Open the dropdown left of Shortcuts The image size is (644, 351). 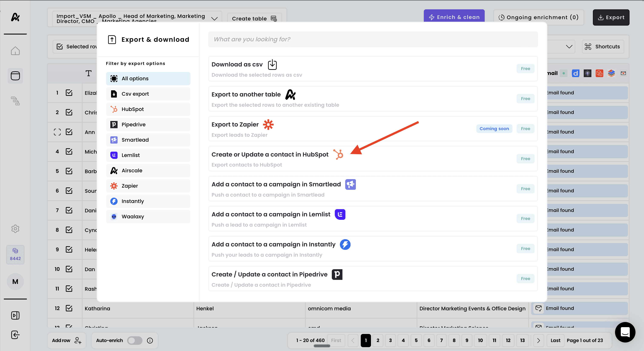click(569, 46)
